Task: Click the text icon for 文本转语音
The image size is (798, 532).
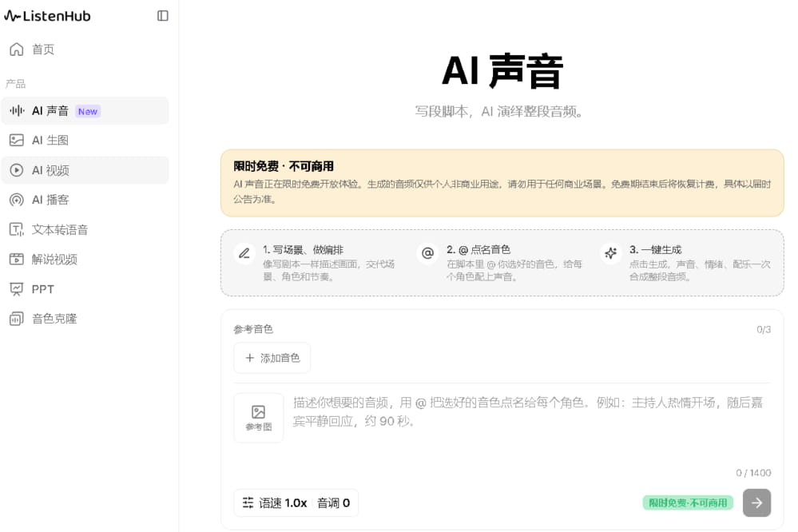Action: coord(17,229)
